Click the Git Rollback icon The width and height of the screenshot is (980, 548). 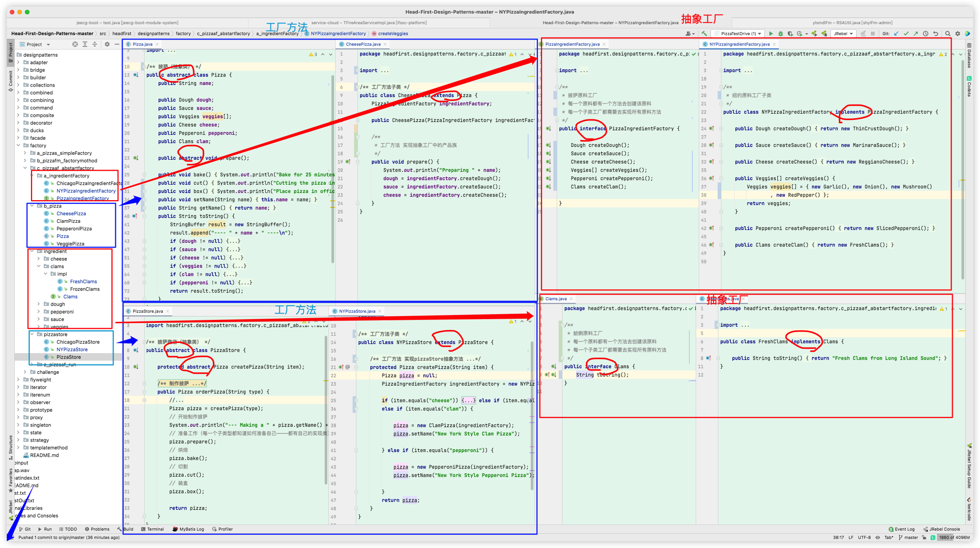coord(935,33)
